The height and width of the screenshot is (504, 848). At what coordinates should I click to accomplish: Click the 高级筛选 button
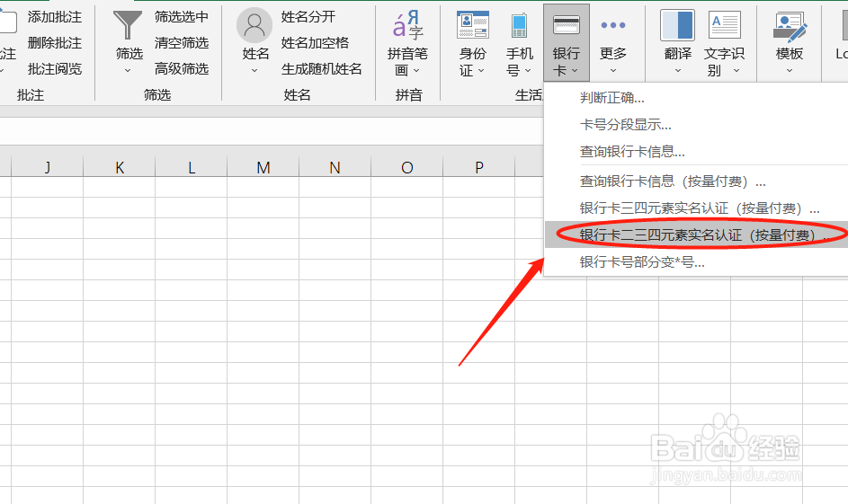coord(181,68)
